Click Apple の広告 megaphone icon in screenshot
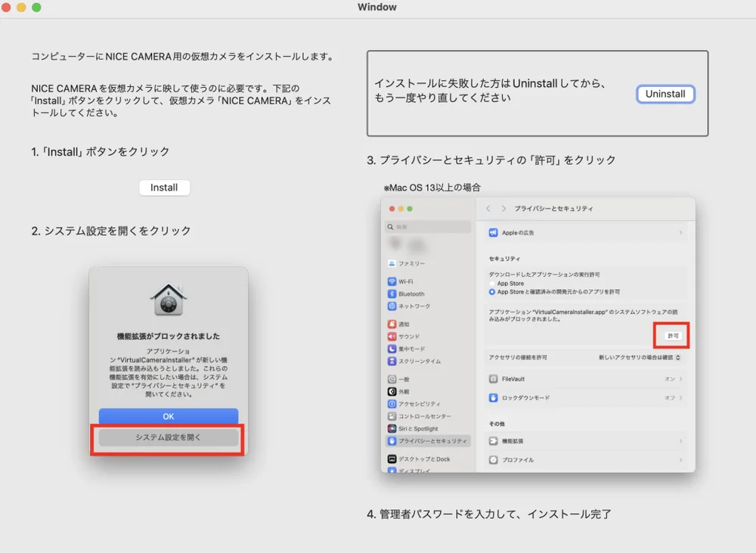This screenshot has height=553, width=756. pyautogui.click(x=493, y=232)
